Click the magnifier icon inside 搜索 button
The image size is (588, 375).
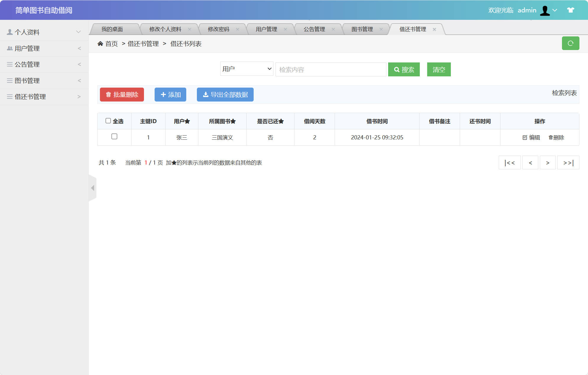[x=397, y=69]
